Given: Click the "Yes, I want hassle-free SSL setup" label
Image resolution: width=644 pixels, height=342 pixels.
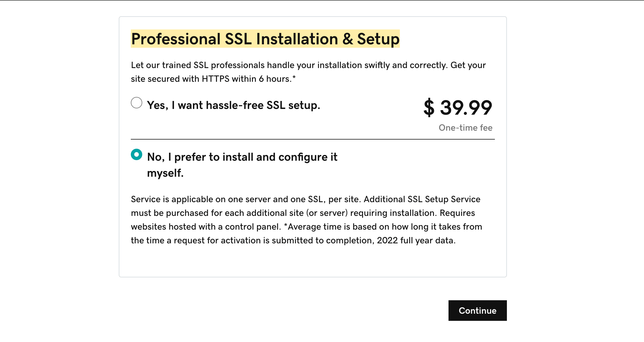Looking at the screenshot, I should click(233, 105).
